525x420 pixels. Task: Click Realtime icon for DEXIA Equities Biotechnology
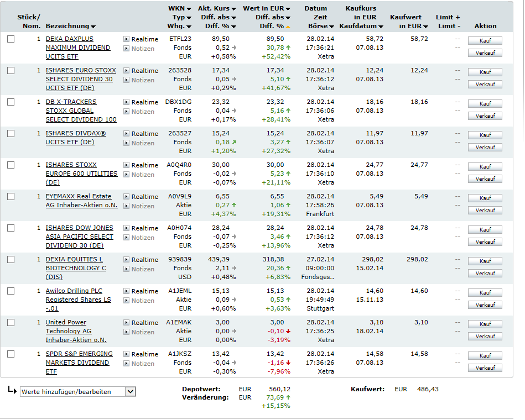point(126,260)
